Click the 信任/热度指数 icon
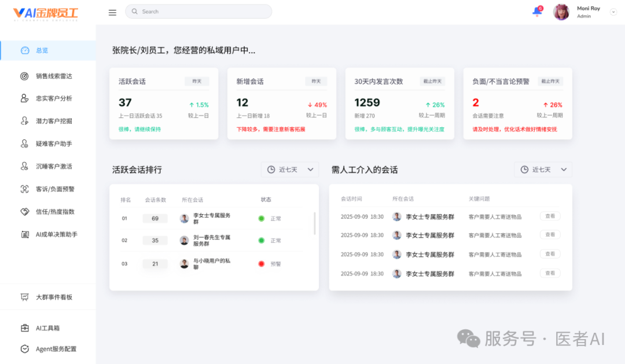This screenshot has width=625, height=364. [x=24, y=212]
